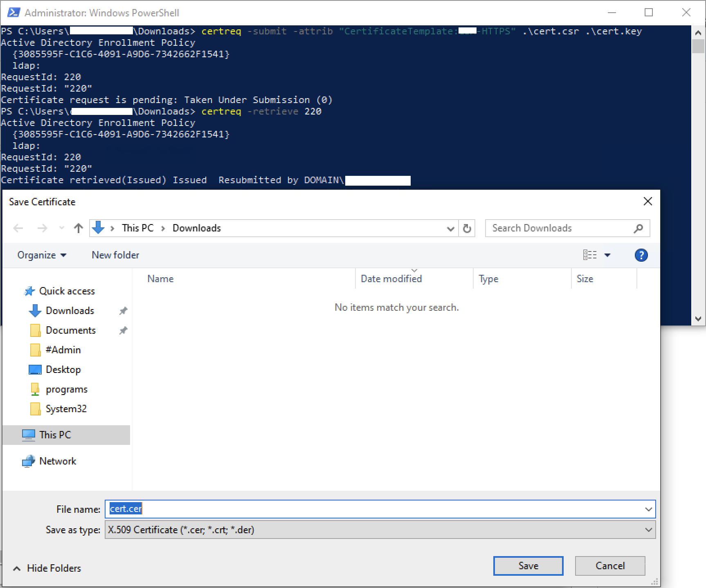Click the Save button

click(528, 566)
